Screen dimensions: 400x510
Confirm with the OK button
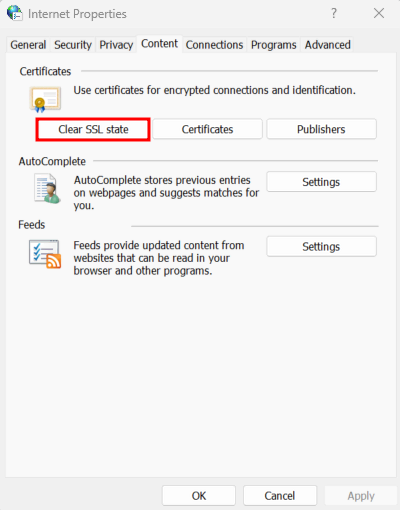199,496
